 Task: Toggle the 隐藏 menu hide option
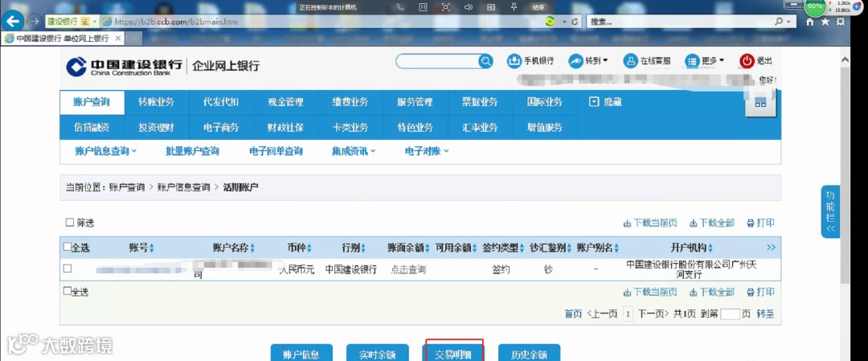coord(605,102)
